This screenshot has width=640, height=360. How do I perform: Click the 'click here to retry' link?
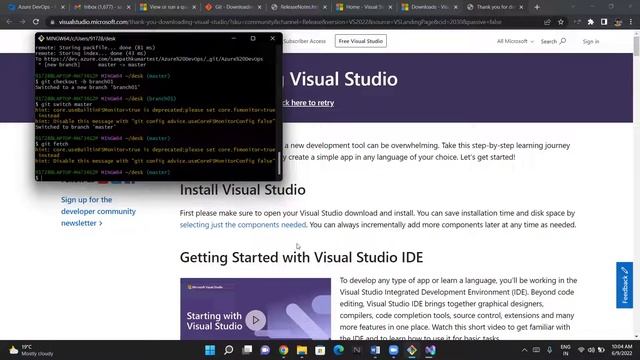tap(308, 103)
